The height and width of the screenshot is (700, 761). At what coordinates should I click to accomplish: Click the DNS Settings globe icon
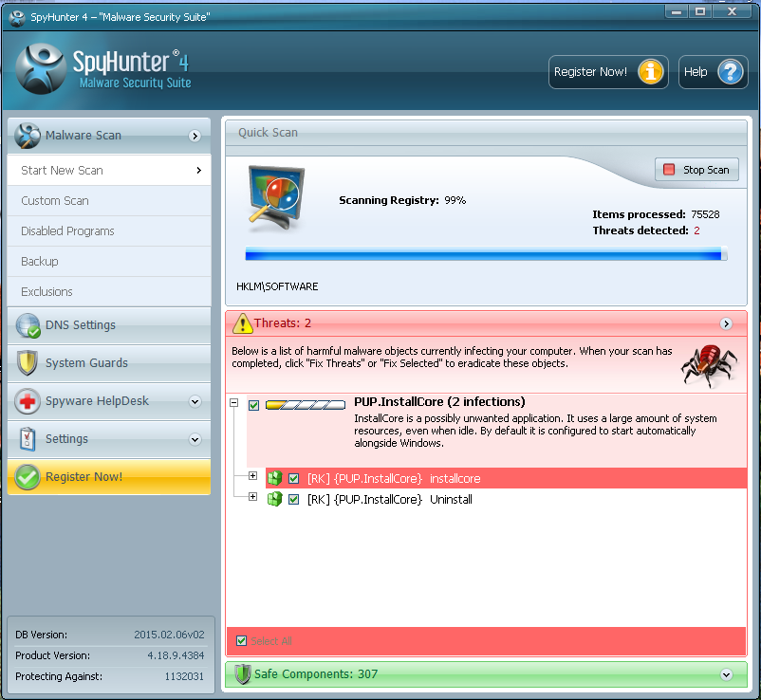click(x=28, y=325)
